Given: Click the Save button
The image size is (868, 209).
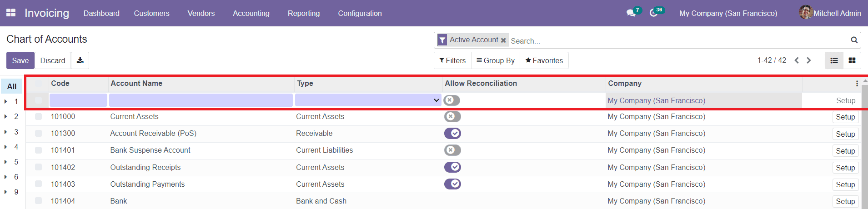Looking at the screenshot, I should tap(20, 60).
